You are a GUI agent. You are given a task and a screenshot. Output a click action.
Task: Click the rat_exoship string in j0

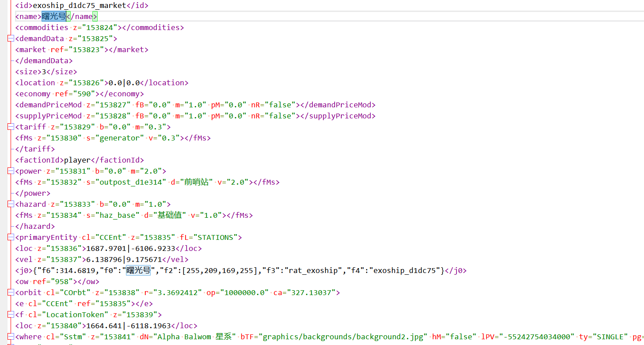pos(313,271)
